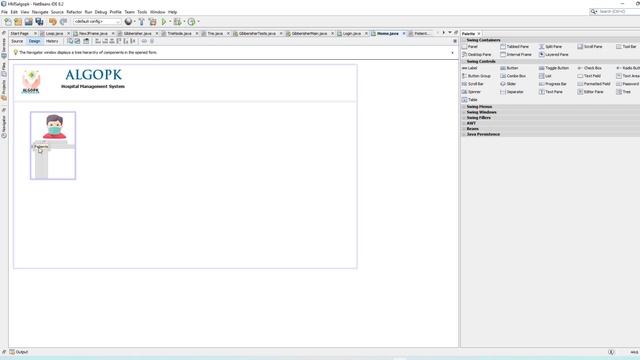Switch to Design view

click(x=34, y=41)
